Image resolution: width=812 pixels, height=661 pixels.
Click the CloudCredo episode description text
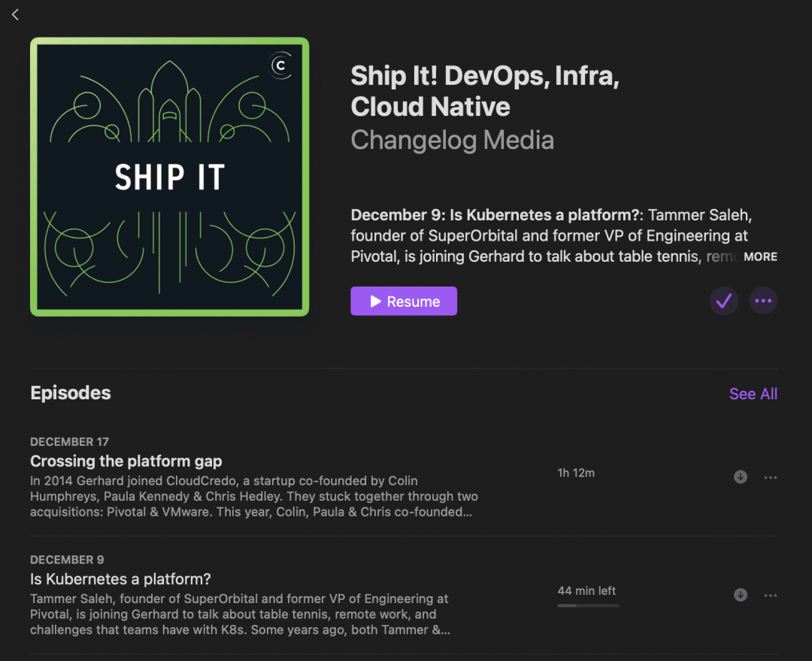pos(254,496)
